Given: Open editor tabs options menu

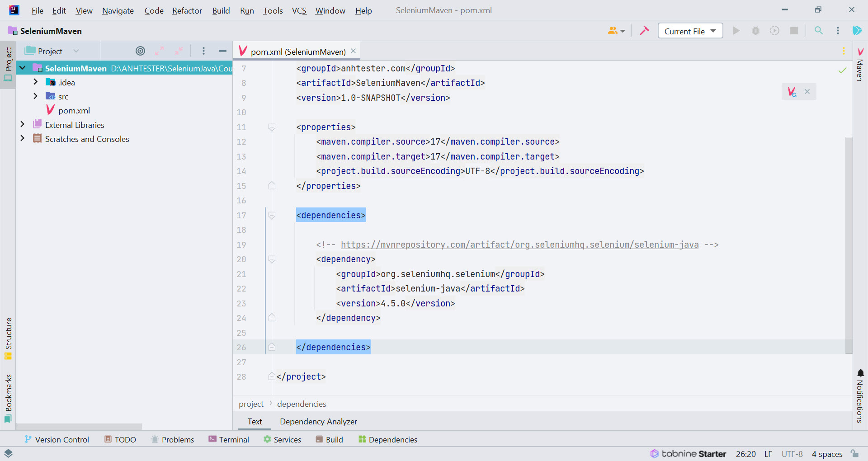Looking at the screenshot, I should coord(844,51).
